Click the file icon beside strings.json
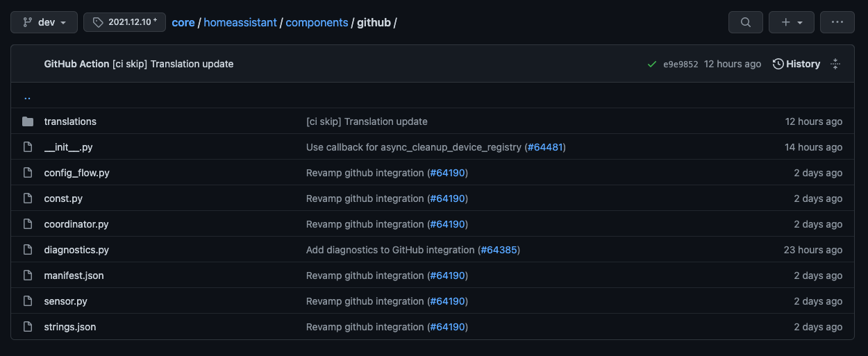The image size is (868, 356). pos(28,327)
